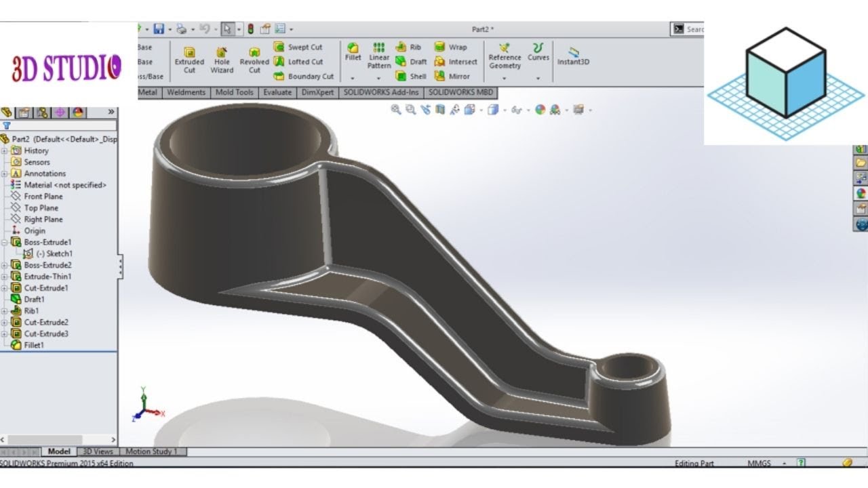Open the DisplayManager tab icon

77,113
